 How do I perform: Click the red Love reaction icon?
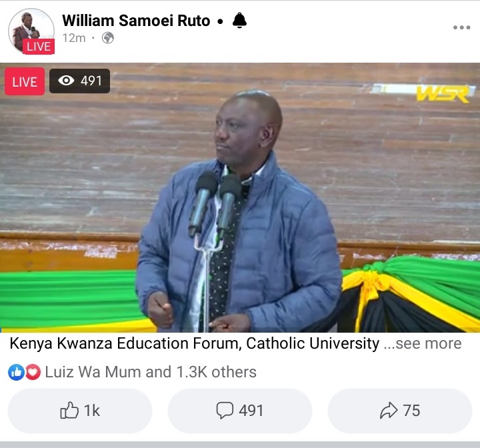33,373
